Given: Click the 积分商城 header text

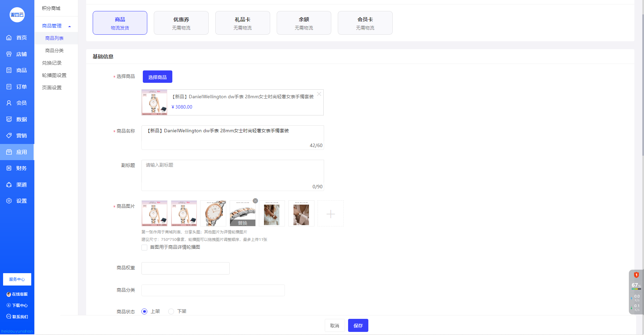Looking at the screenshot, I should 51,8.
